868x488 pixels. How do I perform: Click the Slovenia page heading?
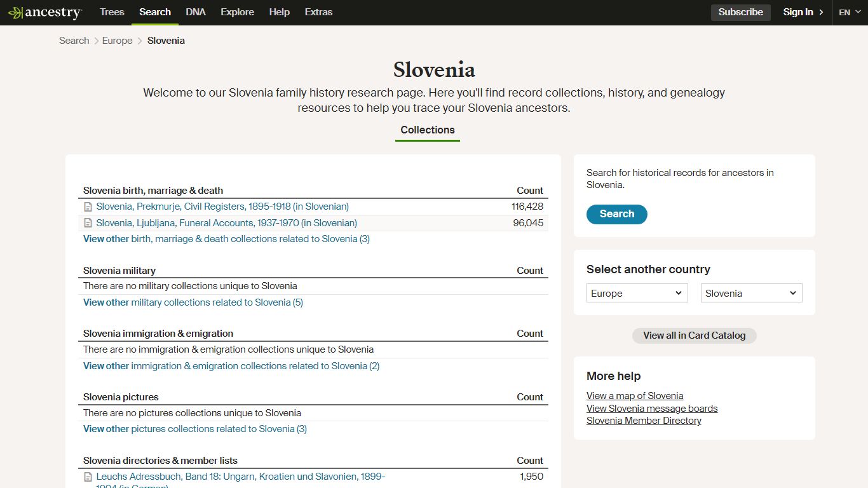click(x=434, y=69)
